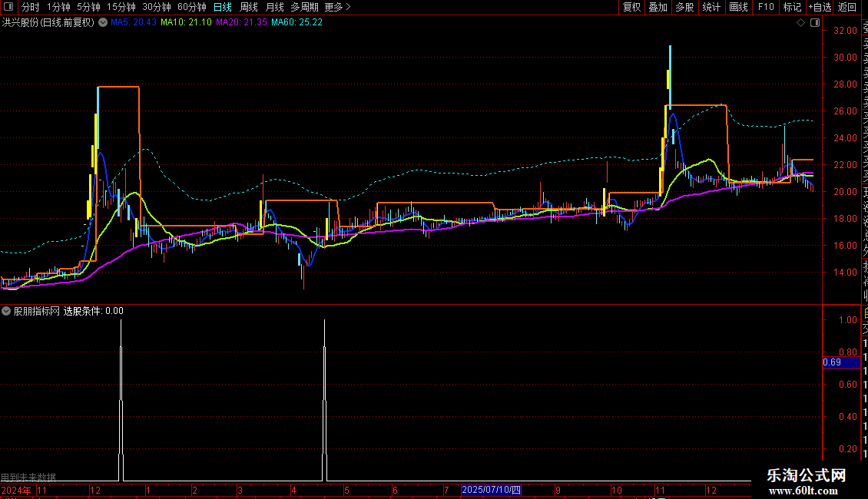Click the 叠加 overlay button
The image size is (868, 499).
(x=658, y=7)
